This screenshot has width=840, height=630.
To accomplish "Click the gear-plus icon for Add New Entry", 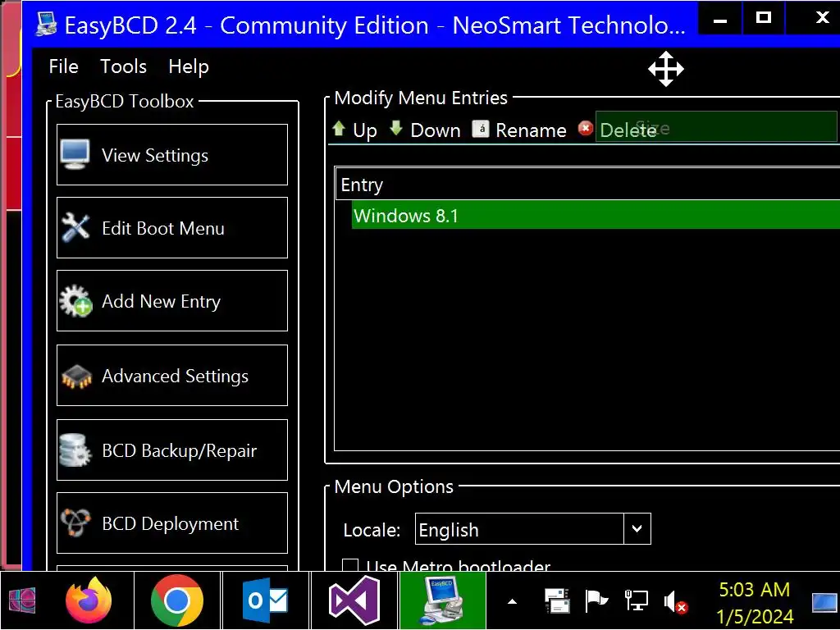I will (x=75, y=300).
